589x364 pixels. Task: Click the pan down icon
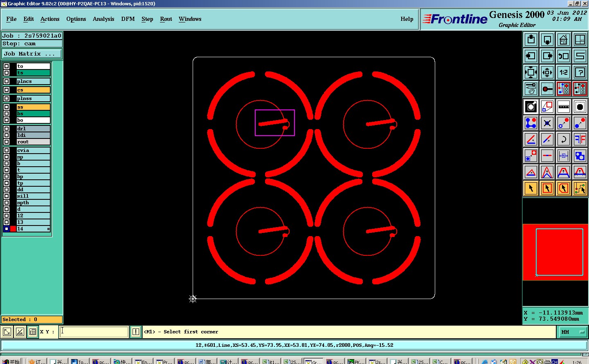pyautogui.click(x=547, y=40)
